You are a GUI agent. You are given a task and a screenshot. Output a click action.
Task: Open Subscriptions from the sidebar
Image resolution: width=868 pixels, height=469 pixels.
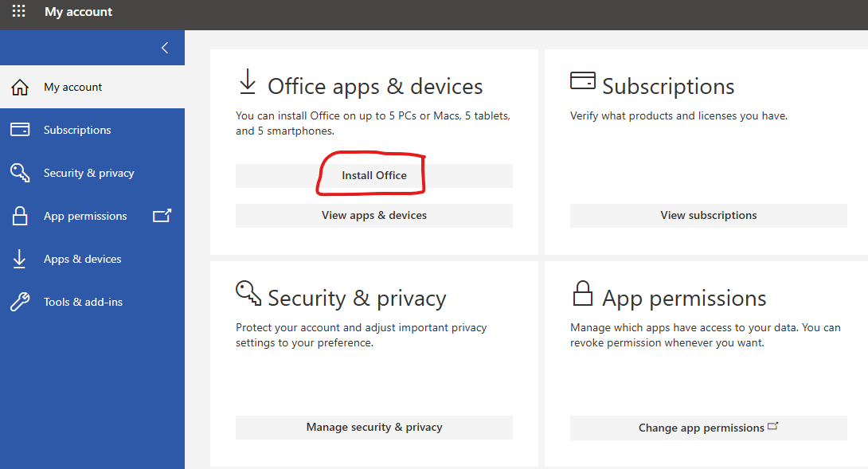point(92,130)
